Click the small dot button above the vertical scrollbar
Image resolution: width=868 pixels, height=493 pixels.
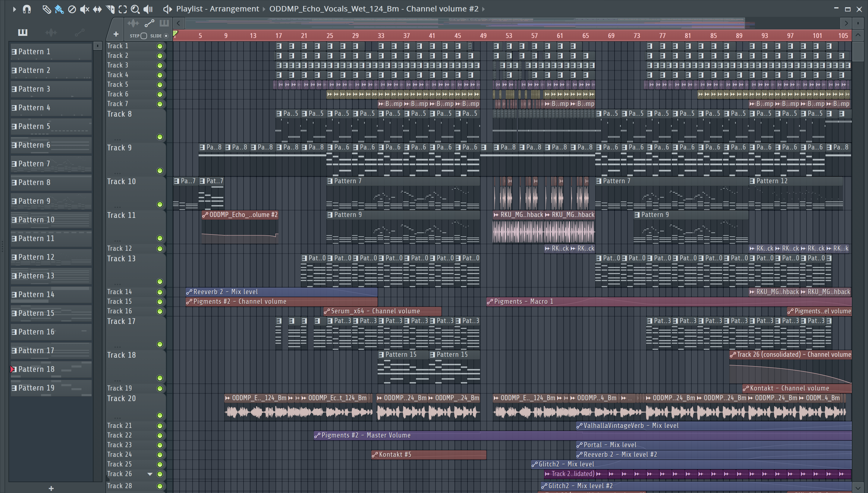(x=858, y=23)
